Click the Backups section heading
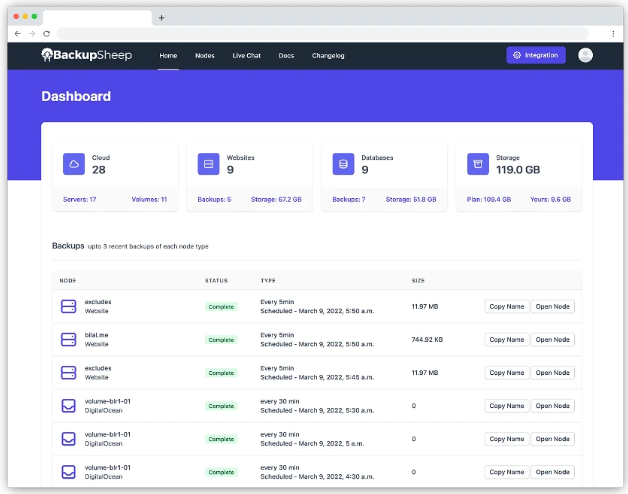Screen dimensions: 628x494 coord(68,246)
